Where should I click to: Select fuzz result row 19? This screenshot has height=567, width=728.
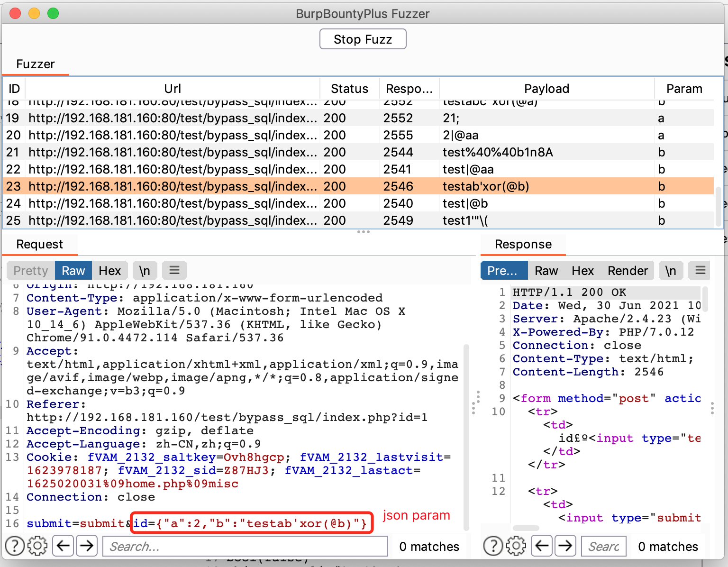coord(358,118)
